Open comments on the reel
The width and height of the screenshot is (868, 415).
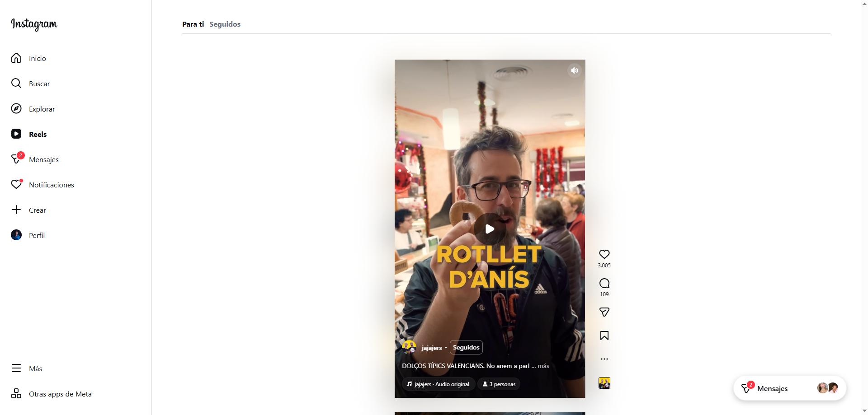(604, 283)
